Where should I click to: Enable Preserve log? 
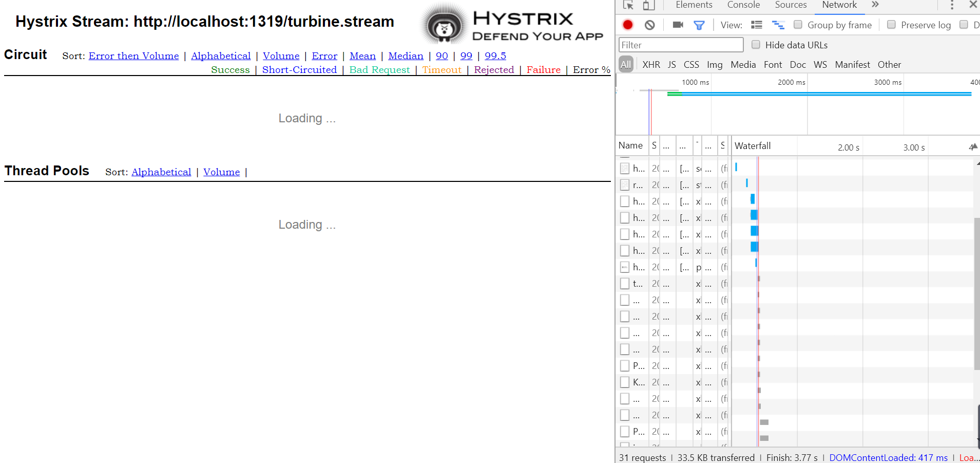(x=892, y=24)
